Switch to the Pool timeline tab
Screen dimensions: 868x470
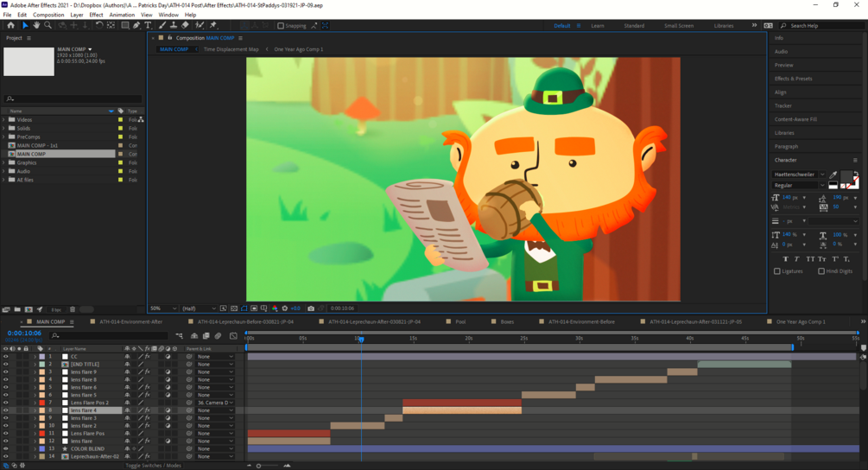tap(460, 321)
